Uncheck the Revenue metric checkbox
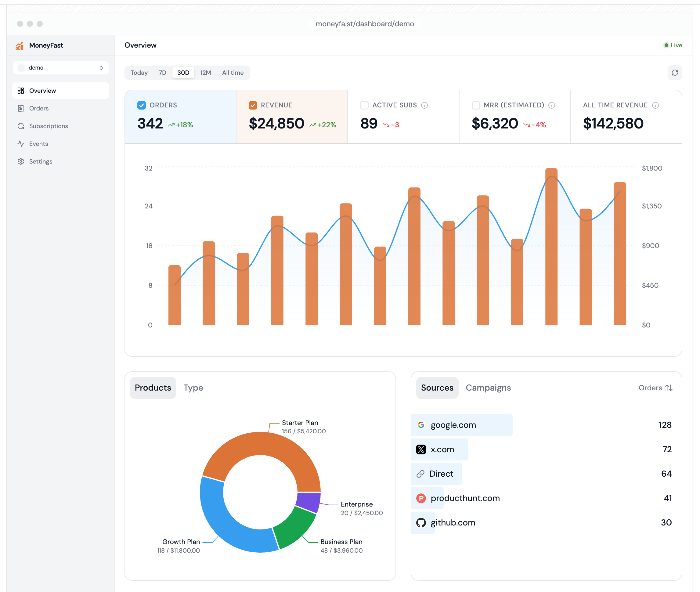 click(x=253, y=105)
